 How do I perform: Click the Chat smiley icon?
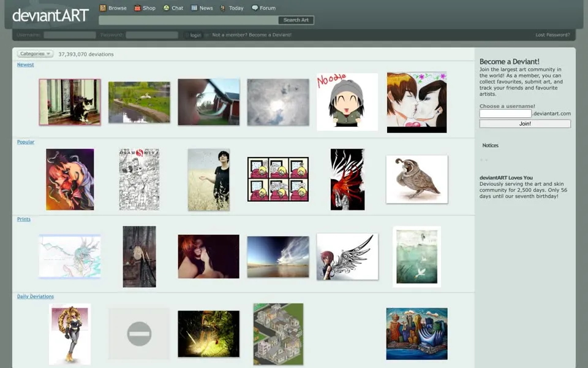tap(166, 8)
